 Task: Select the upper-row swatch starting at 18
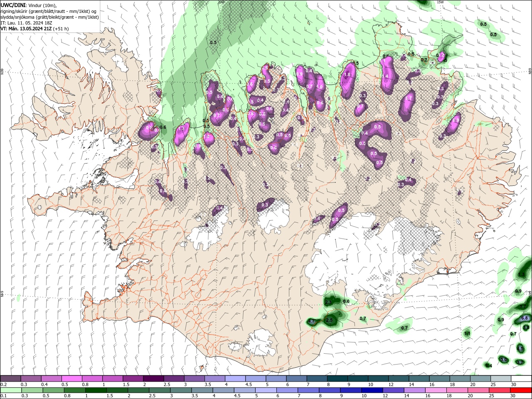(459, 379)
